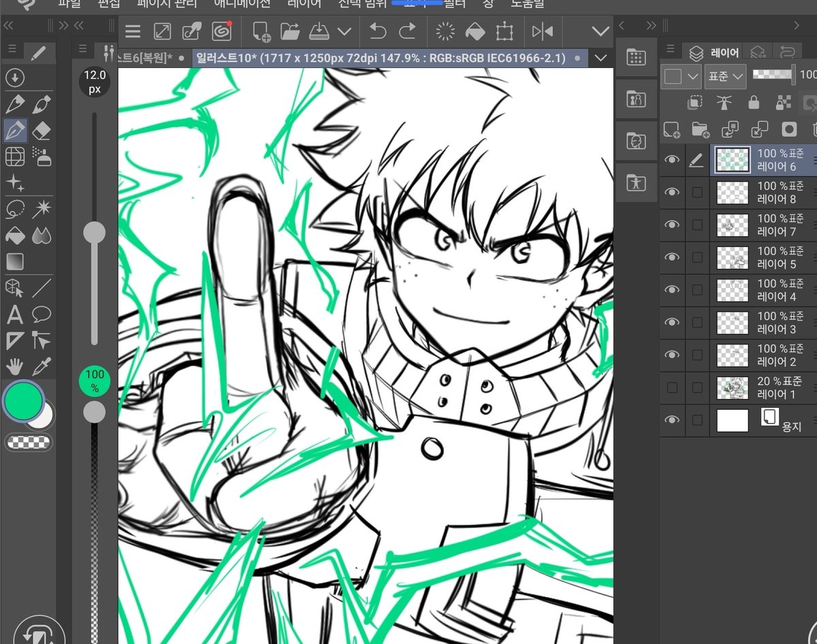Click the New document icon
The image size is (817, 644).
(x=260, y=31)
